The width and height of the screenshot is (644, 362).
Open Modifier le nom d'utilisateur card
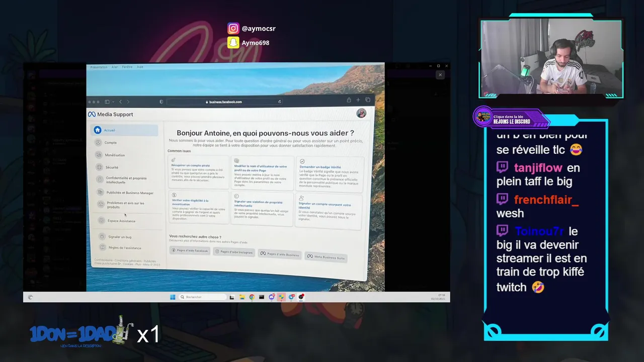click(262, 173)
